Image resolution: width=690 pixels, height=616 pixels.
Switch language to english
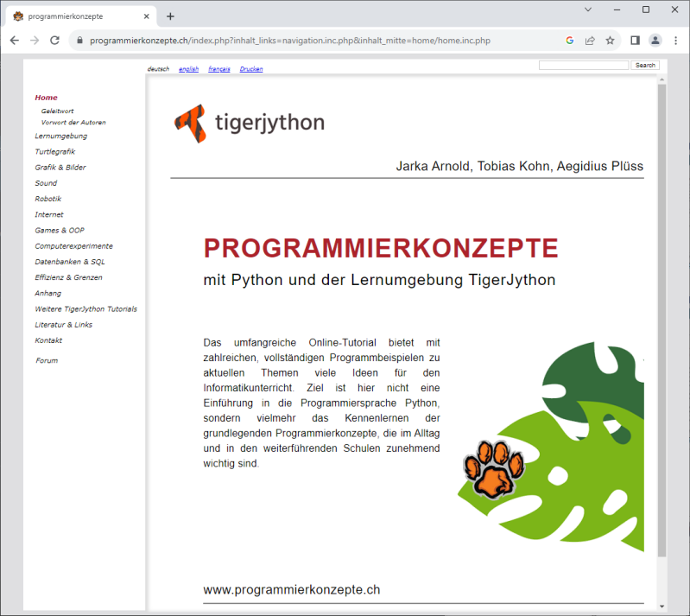pyautogui.click(x=189, y=69)
